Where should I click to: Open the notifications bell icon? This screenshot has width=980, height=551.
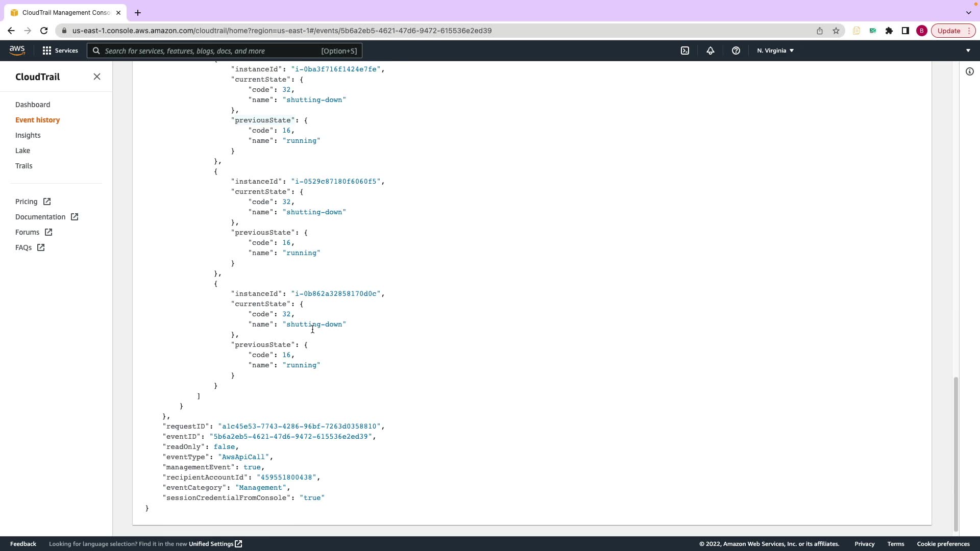(710, 51)
